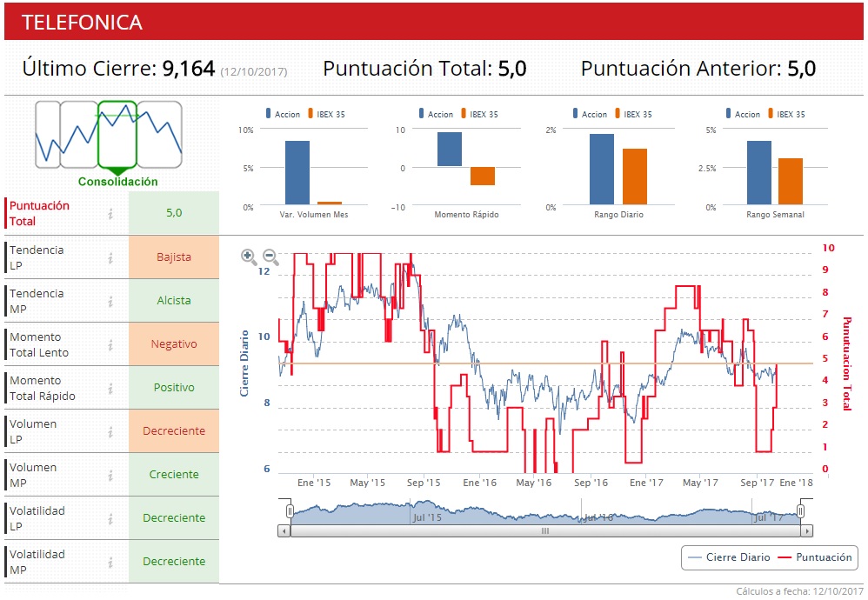Click the blue Accion bar in Var. Volumen Mes
The image size is (868, 600).
click(297, 173)
